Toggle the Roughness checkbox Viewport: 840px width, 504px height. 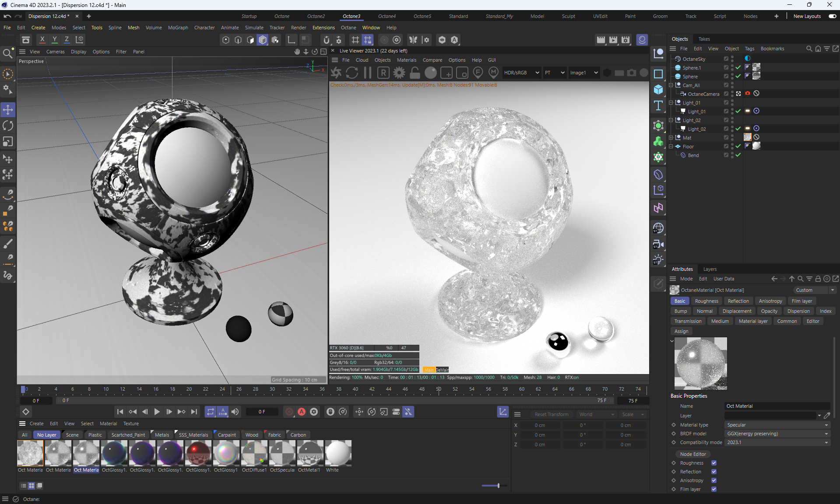tap(714, 463)
